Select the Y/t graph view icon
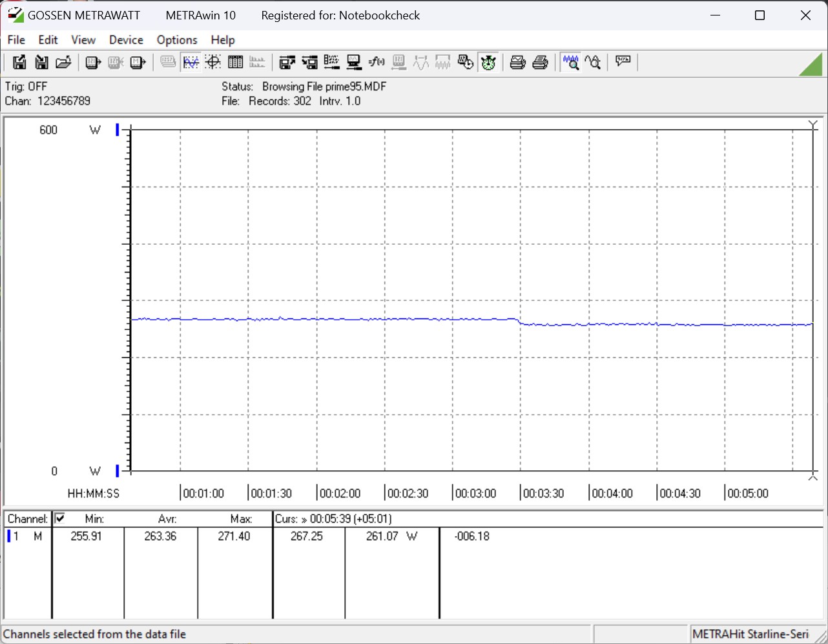Image resolution: width=828 pixels, height=644 pixels. [191, 62]
